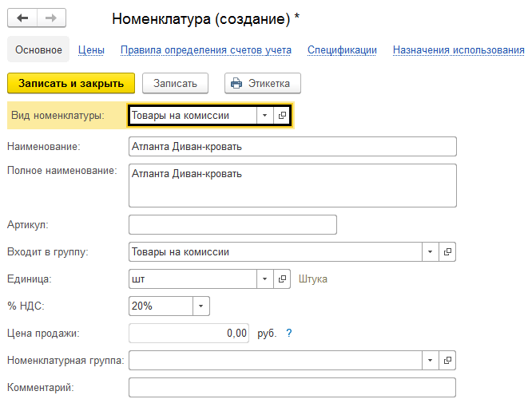
Task: Click into the Артикул input field
Action: pos(232,225)
